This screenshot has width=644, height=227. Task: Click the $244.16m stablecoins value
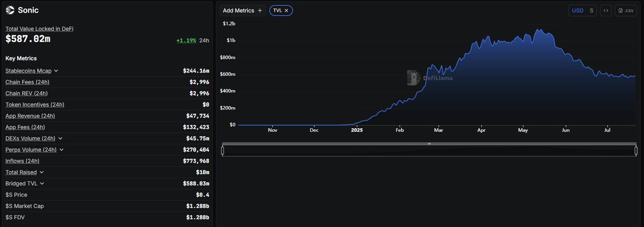[x=196, y=71]
